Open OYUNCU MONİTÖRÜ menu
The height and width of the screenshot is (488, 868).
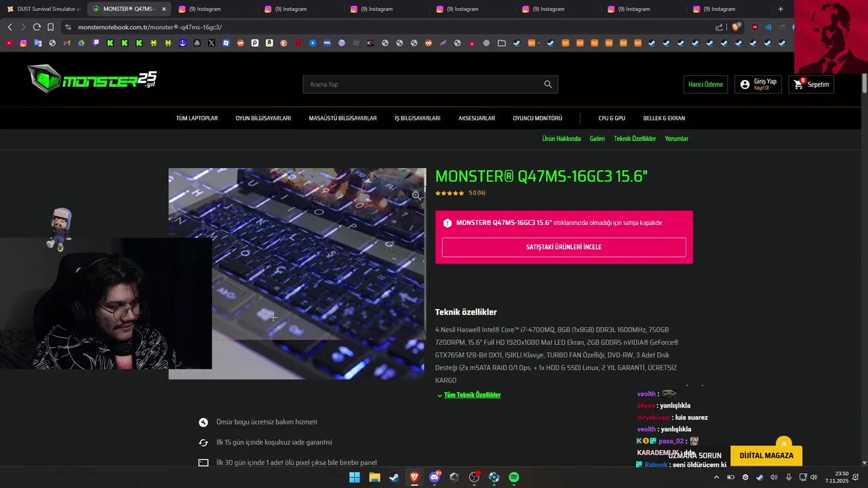[537, 118]
